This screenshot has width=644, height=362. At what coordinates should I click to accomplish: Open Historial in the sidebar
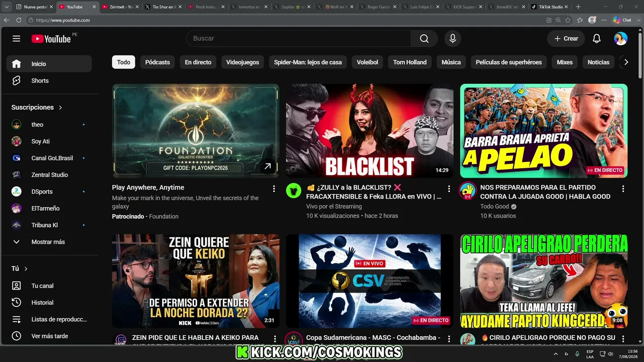click(x=49, y=302)
